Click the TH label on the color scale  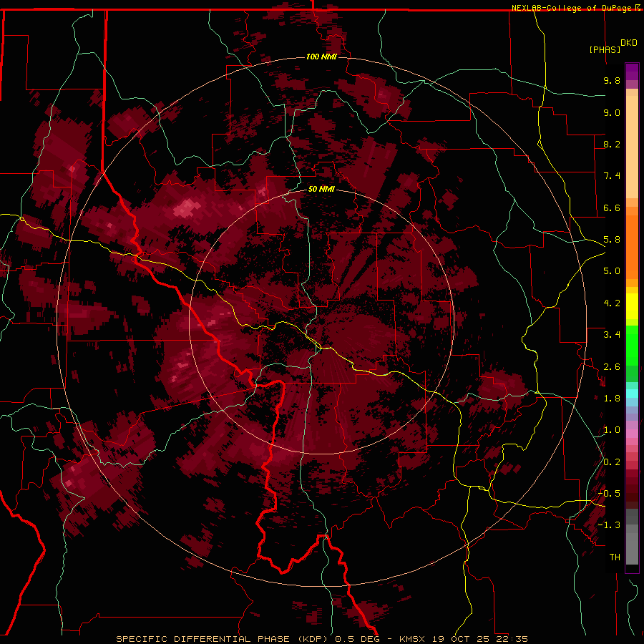(x=615, y=557)
